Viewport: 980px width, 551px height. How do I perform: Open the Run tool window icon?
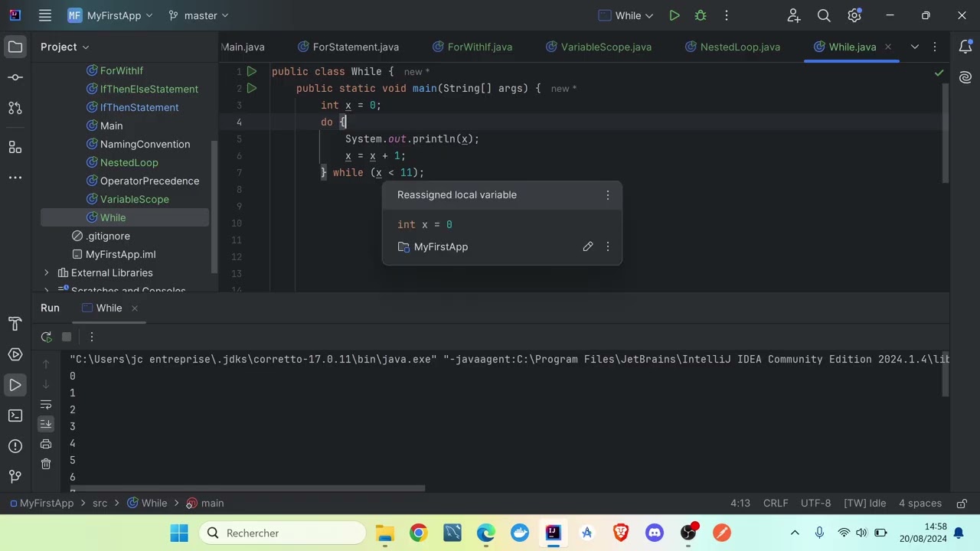(15, 385)
